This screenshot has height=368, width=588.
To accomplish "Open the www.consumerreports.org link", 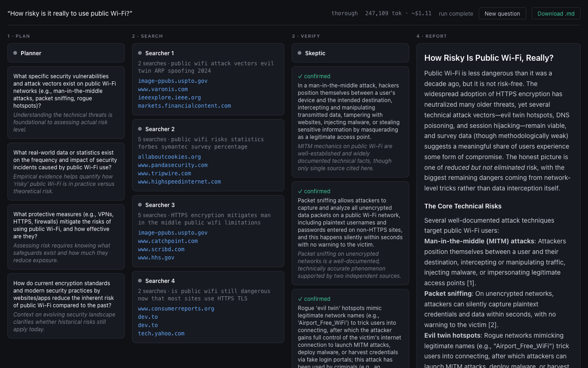I will click(x=176, y=309).
